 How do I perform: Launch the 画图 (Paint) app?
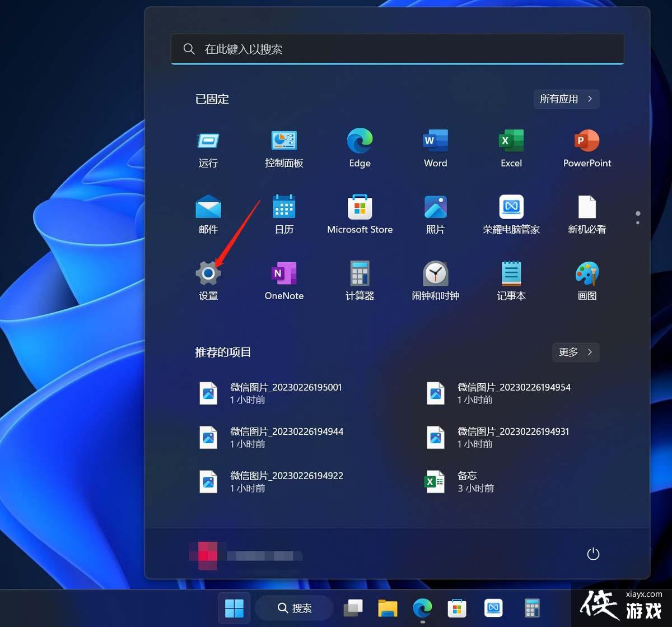pos(586,280)
